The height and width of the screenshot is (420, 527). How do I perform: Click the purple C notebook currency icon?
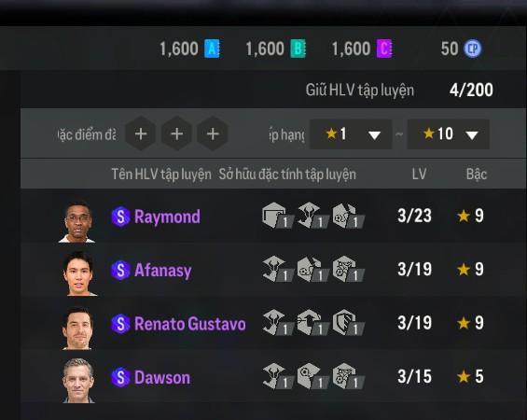384,49
